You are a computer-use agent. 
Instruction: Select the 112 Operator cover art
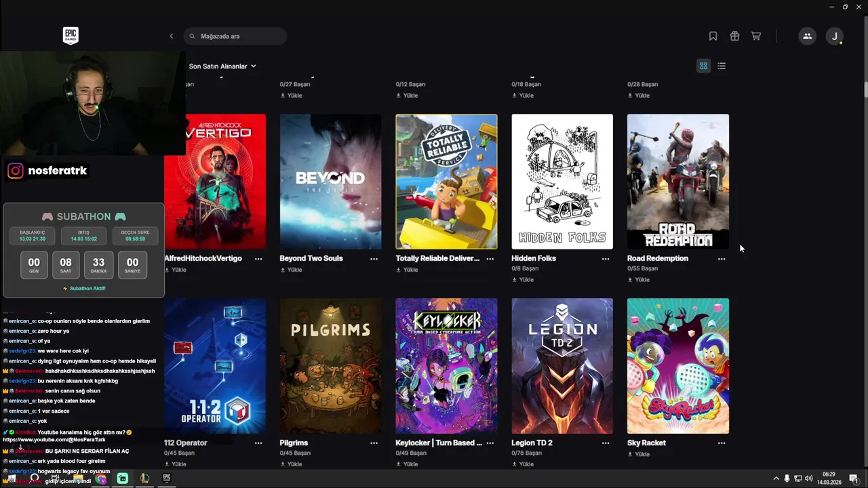[215, 366]
